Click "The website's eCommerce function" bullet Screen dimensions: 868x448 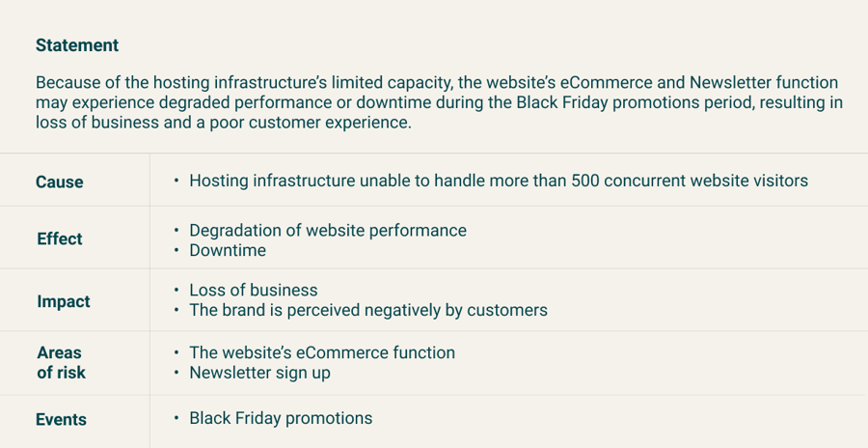pyautogui.click(x=322, y=352)
